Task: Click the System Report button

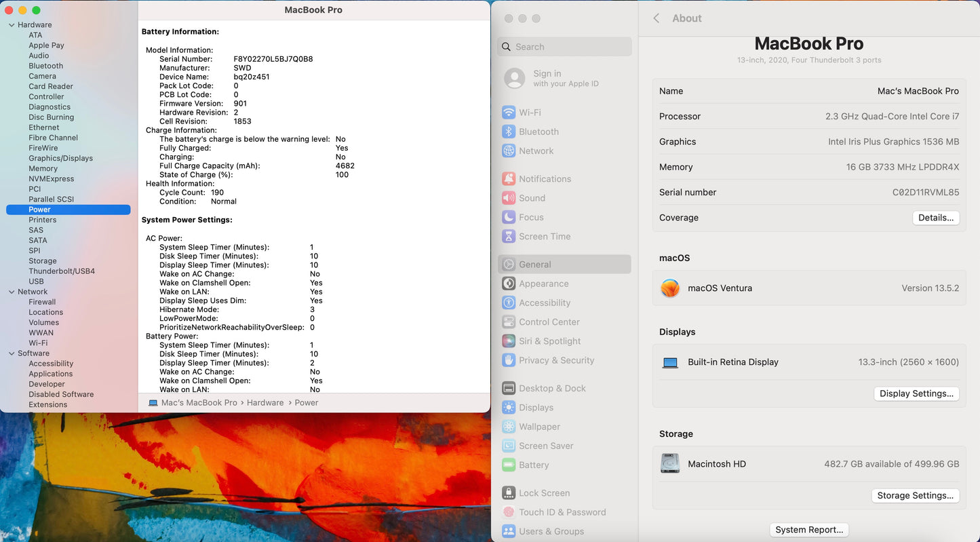Action: (809, 530)
